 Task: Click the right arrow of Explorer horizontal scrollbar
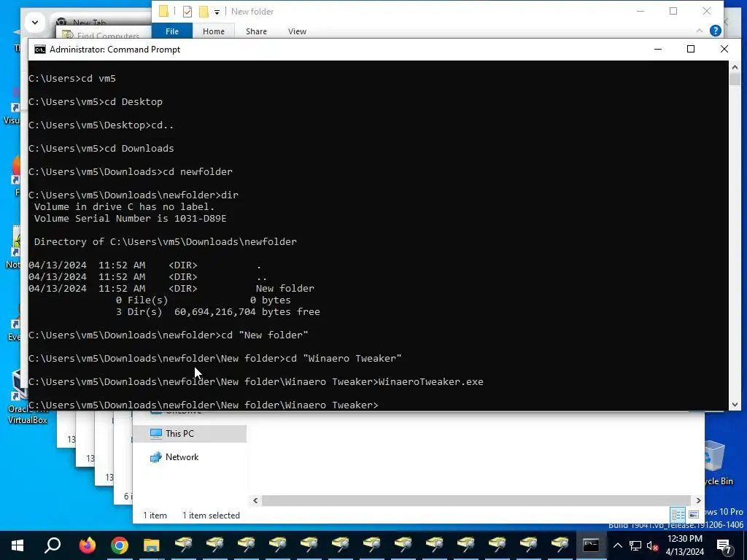click(x=698, y=500)
